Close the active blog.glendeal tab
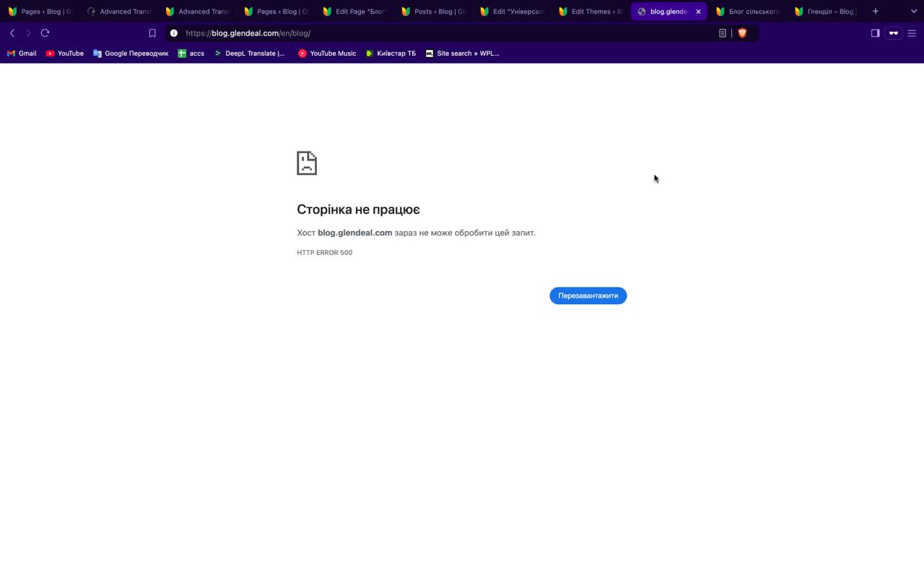 (698, 12)
